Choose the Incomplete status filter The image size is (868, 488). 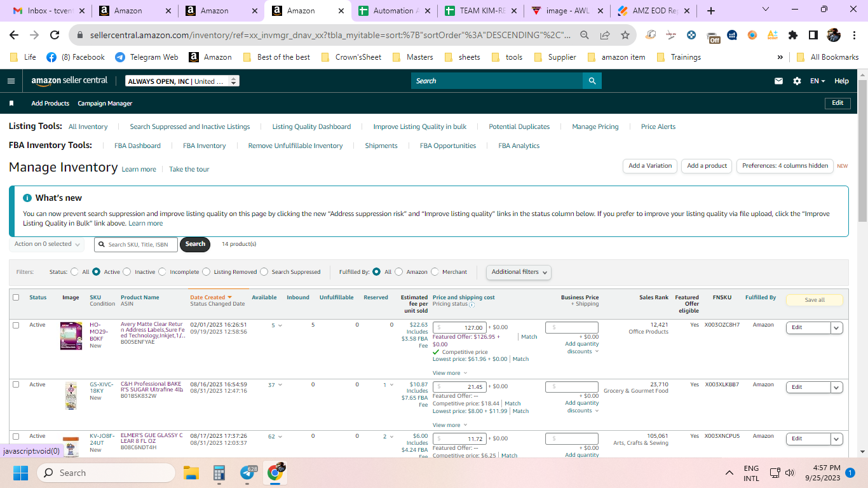[x=162, y=272]
